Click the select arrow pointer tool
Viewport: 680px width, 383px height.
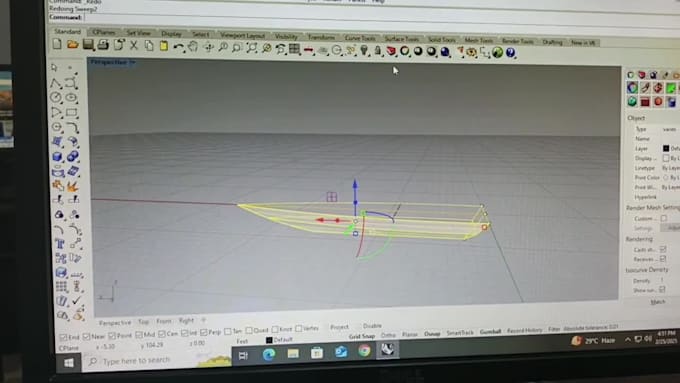[55, 68]
